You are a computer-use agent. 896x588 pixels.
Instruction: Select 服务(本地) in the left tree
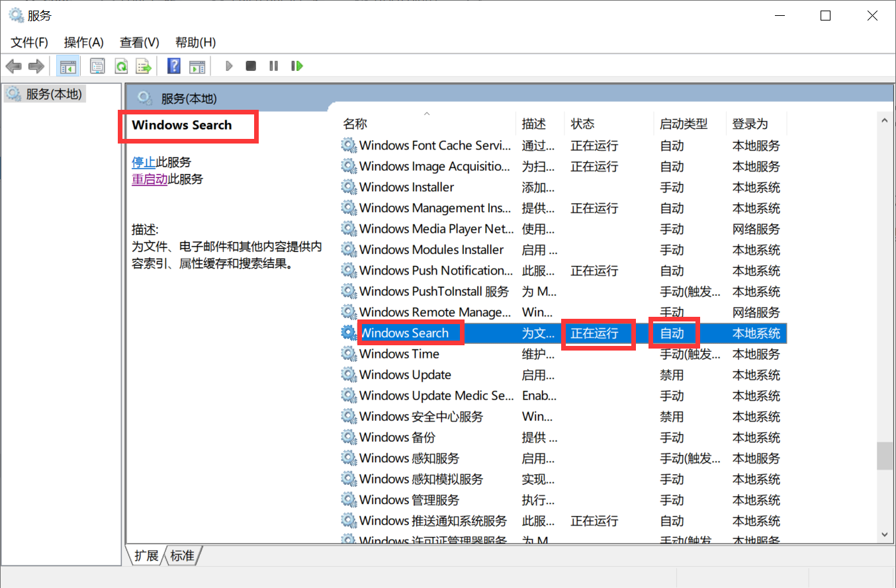46,94
